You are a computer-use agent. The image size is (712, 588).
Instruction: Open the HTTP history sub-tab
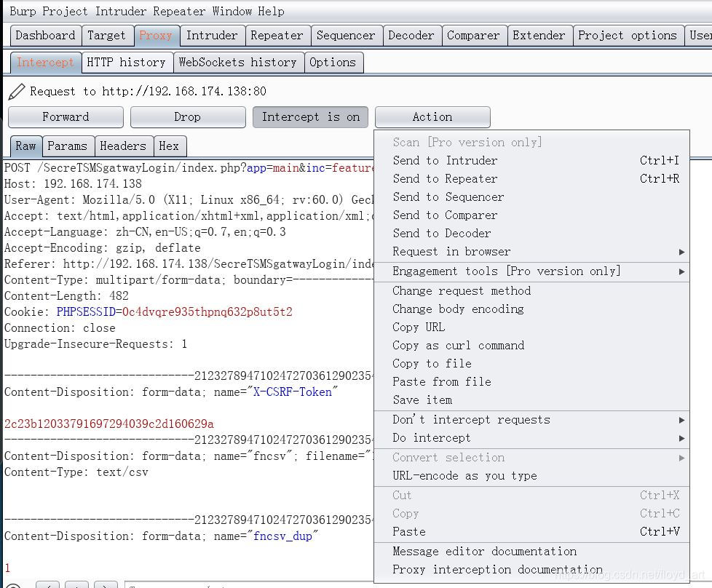pyautogui.click(x=127, y=62)
